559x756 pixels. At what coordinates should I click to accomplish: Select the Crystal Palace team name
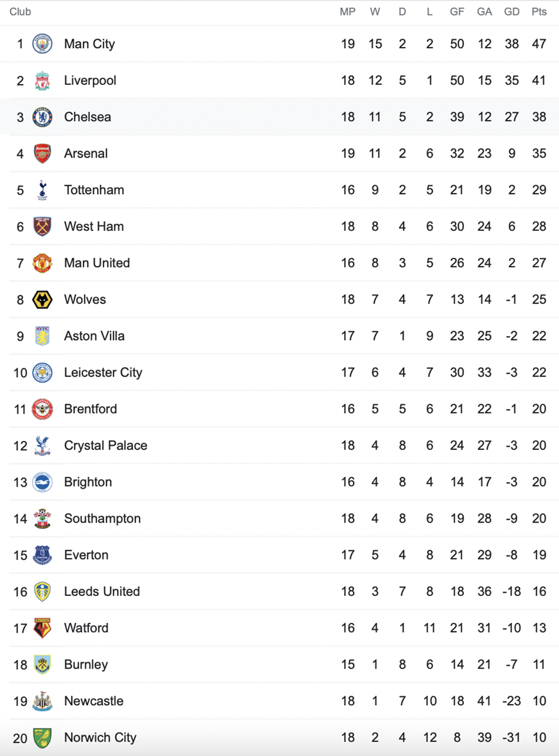105,446
